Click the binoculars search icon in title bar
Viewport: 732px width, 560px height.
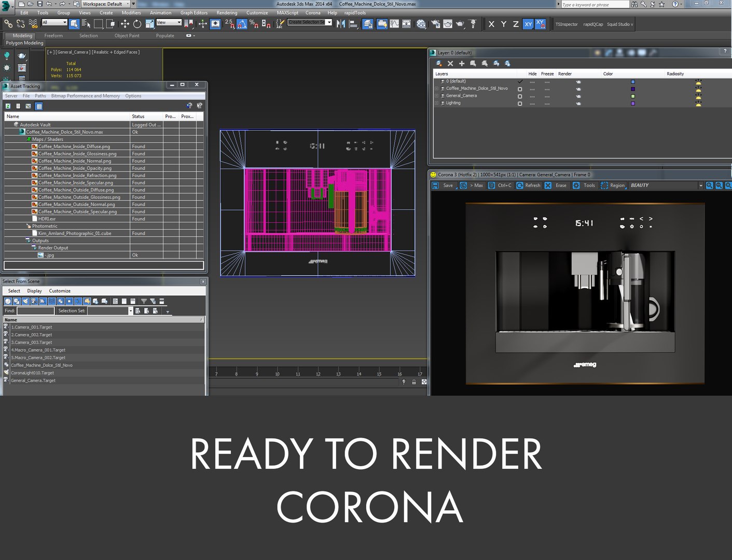634,4
